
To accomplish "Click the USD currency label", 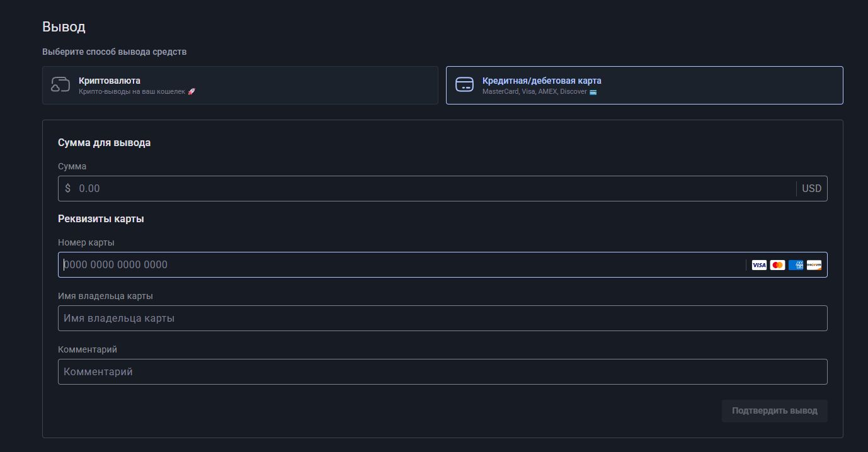I will [x=811, y=189].
